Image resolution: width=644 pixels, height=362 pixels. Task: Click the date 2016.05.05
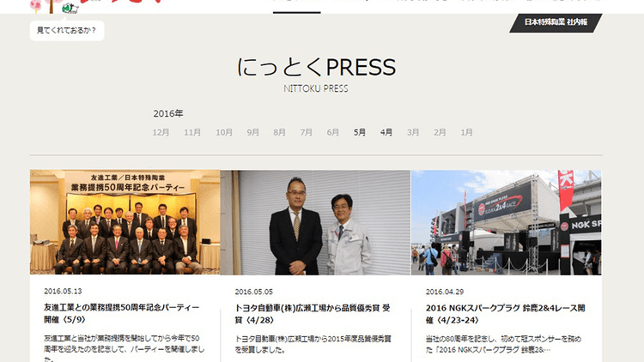254,292
